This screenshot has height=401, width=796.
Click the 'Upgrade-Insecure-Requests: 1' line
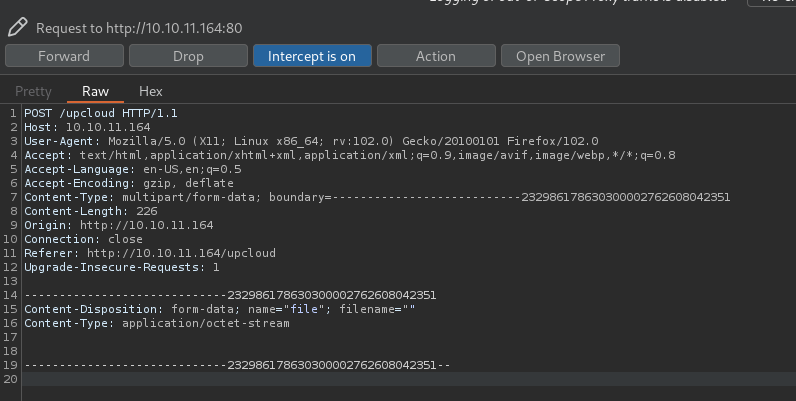click(x=122, y=267)
